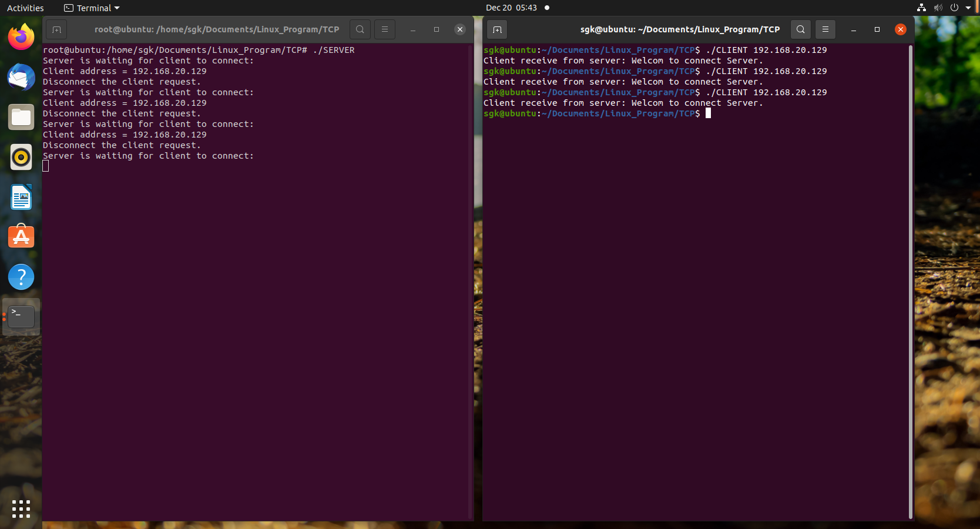980x529 pixels.
Task: Click the sgk terminal scrollbar
Action: tap(911, 282)
